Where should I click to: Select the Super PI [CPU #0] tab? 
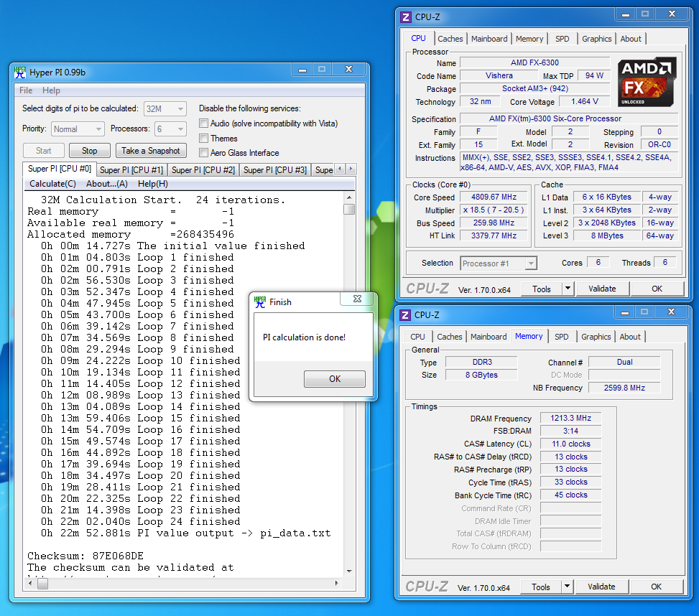point(60,169)
